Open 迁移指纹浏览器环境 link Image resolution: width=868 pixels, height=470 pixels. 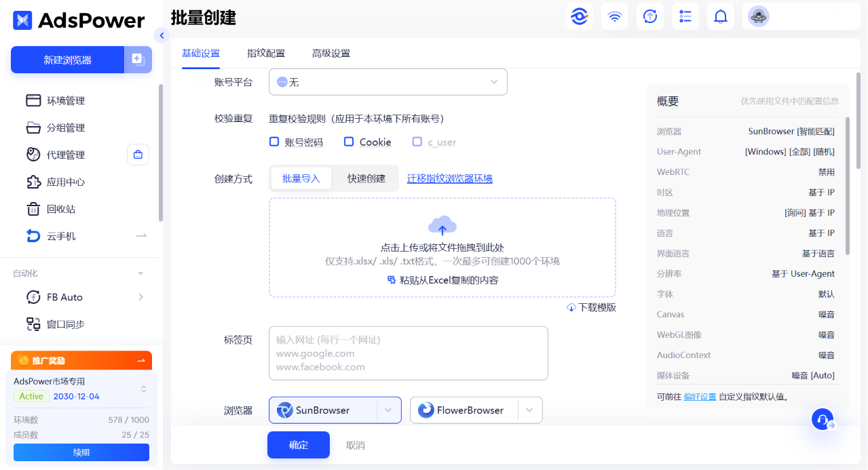click(450, 178)
